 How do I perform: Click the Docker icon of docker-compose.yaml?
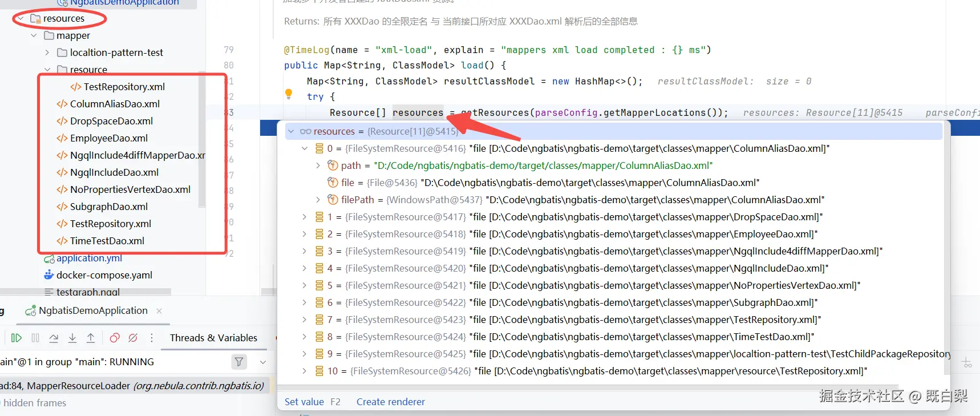[x=49, y=275]
